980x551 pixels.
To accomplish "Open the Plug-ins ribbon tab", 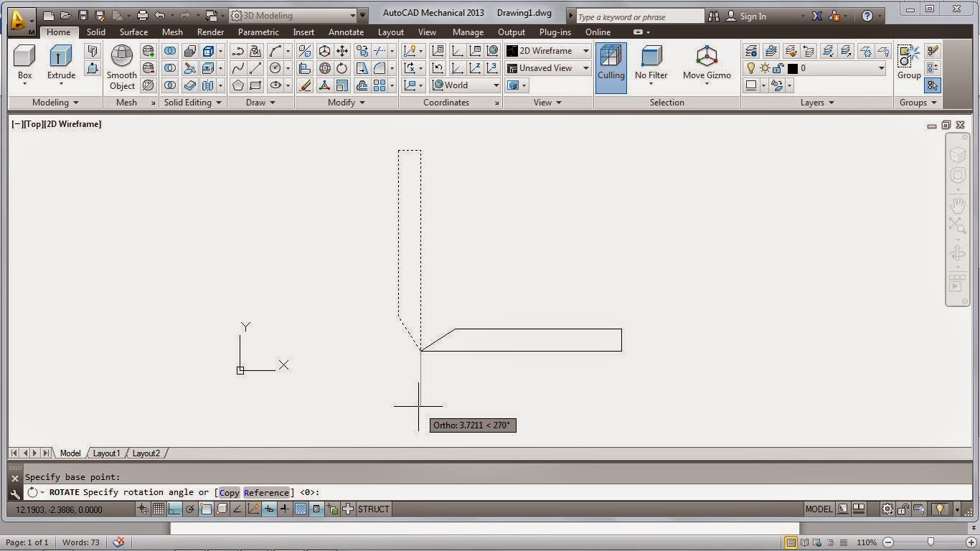I will [555, 32].
